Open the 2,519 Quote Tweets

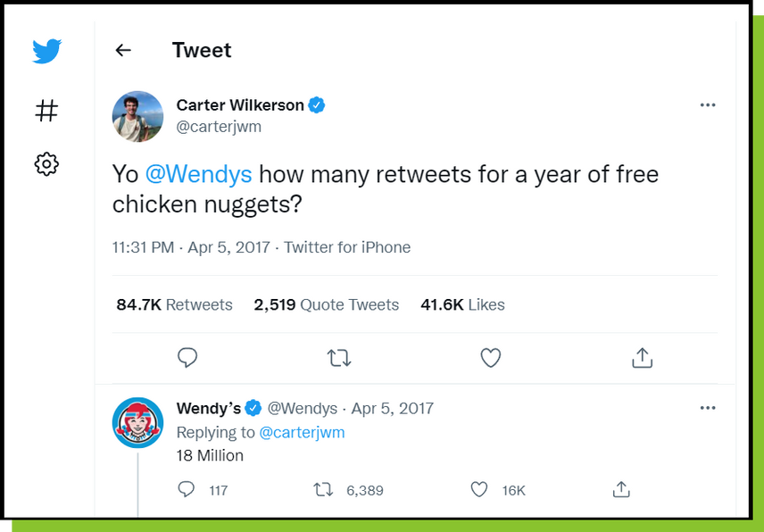(x=326, y=304)
